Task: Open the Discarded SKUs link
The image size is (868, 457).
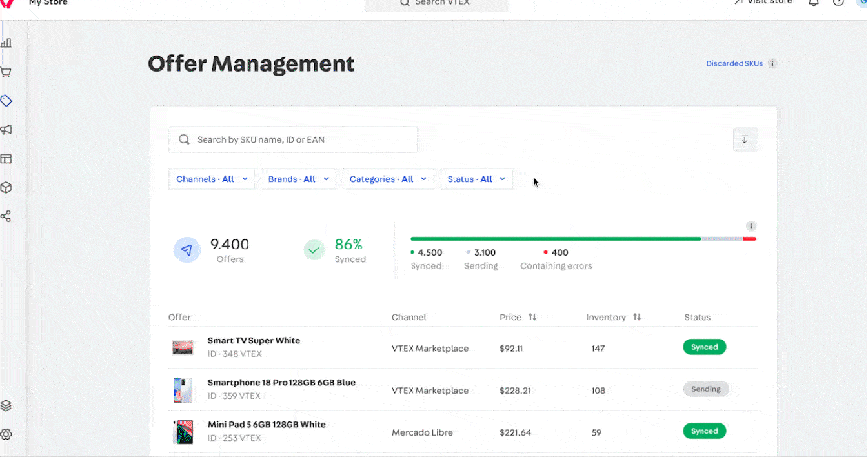Action: [x=734, y=64]
